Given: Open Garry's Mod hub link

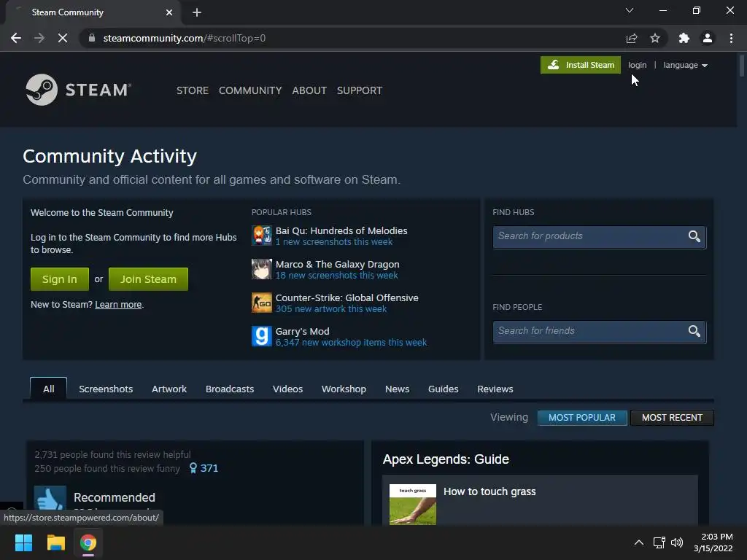Looking at the screenshot, I should (302, 332).
